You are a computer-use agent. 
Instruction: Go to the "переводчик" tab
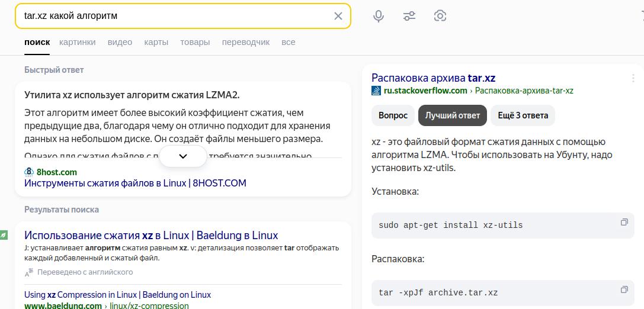point(245,42)
